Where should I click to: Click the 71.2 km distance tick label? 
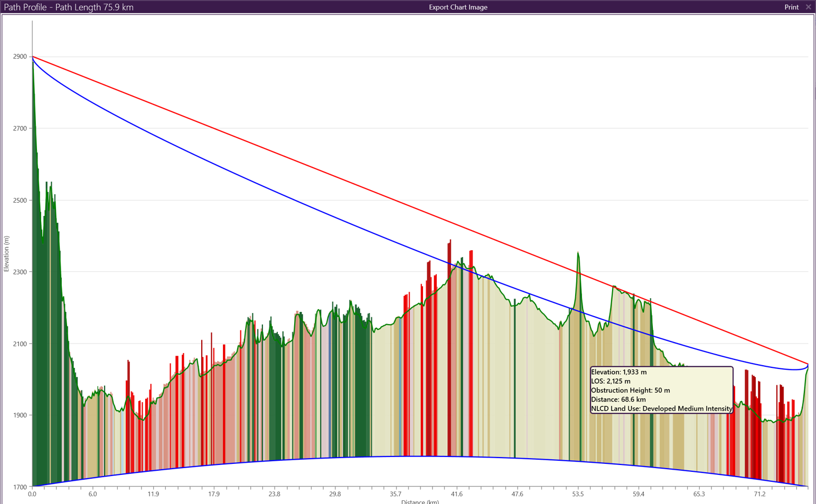click(x=759, y=494)
